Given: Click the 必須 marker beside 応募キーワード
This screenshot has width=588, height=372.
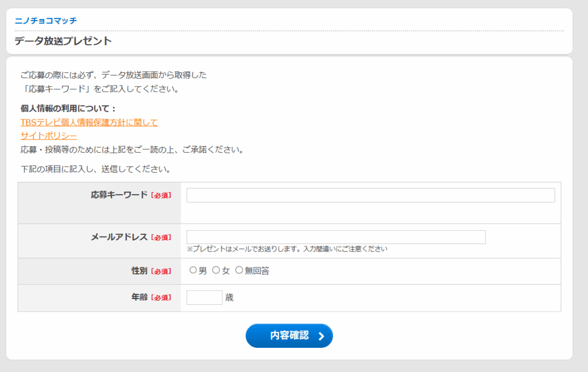Looking at the screenshot, I should [161, 195].
